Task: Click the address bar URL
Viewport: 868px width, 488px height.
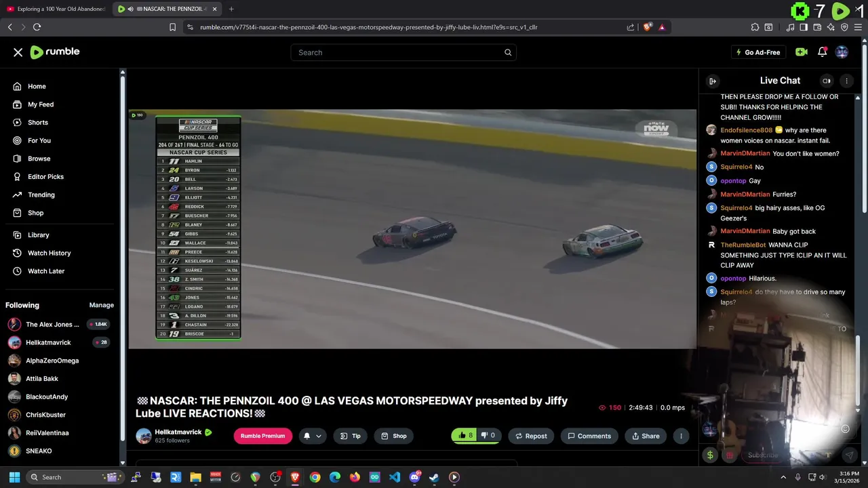Action: [x=369, y=27]
